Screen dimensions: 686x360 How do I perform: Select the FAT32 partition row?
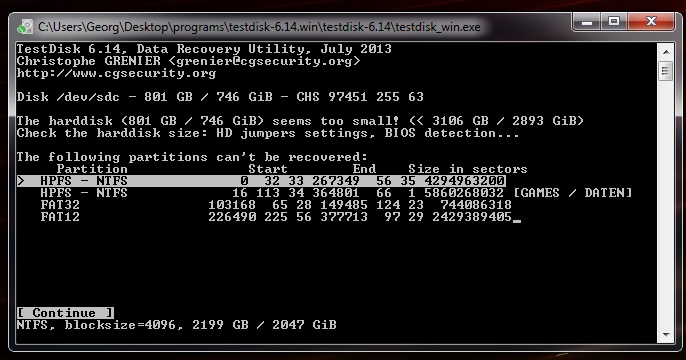[x=276, y=205]
